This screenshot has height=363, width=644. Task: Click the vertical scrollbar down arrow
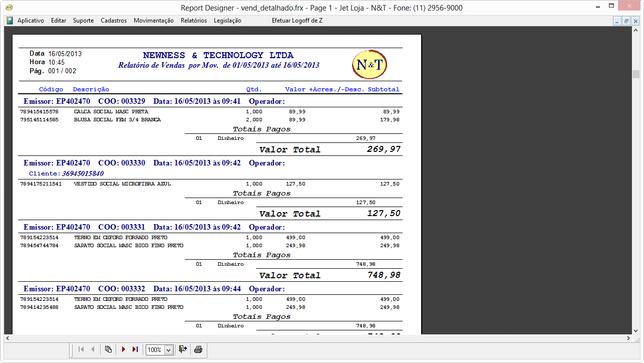click(635, 330)
